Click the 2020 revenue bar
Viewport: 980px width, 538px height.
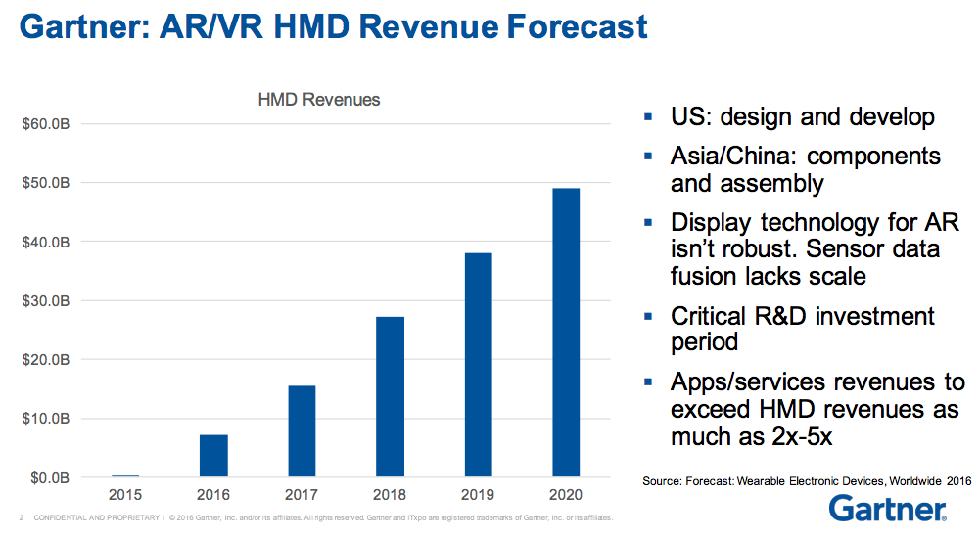click(566, 333)
